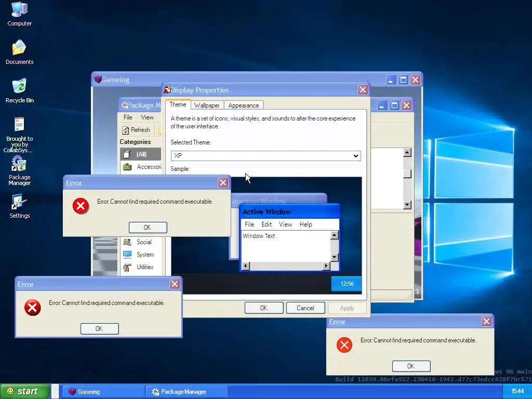Maximize the Gameing window
The height and width of the screenshot is (399, 532).
point(403,80)
